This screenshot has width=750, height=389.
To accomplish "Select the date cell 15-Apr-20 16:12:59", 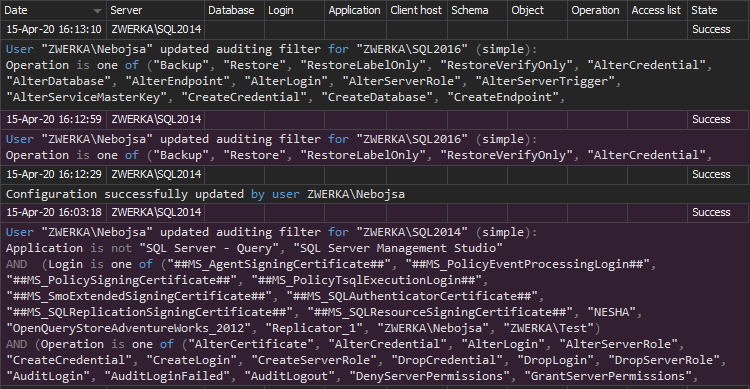I will tap(54, 120).
